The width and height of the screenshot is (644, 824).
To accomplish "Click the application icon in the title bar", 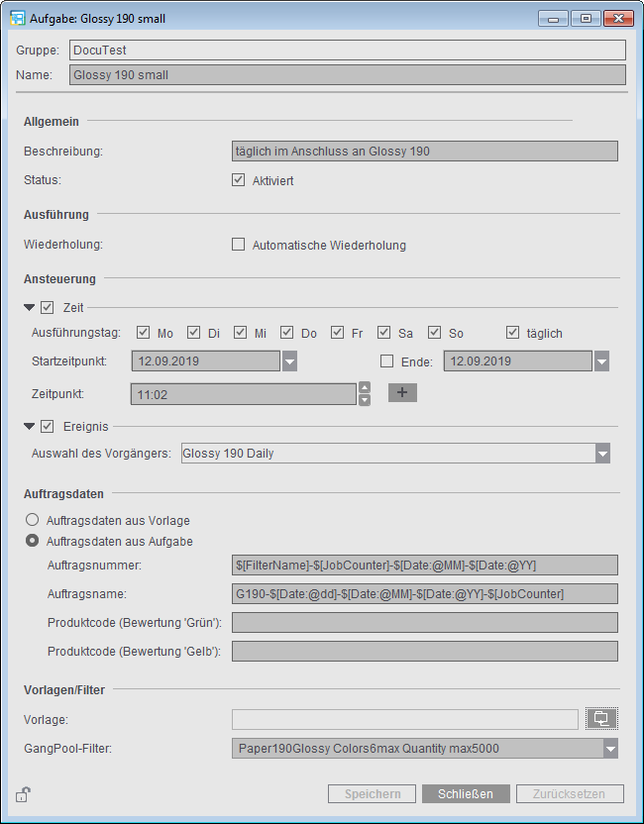I will tap(18, 19).
